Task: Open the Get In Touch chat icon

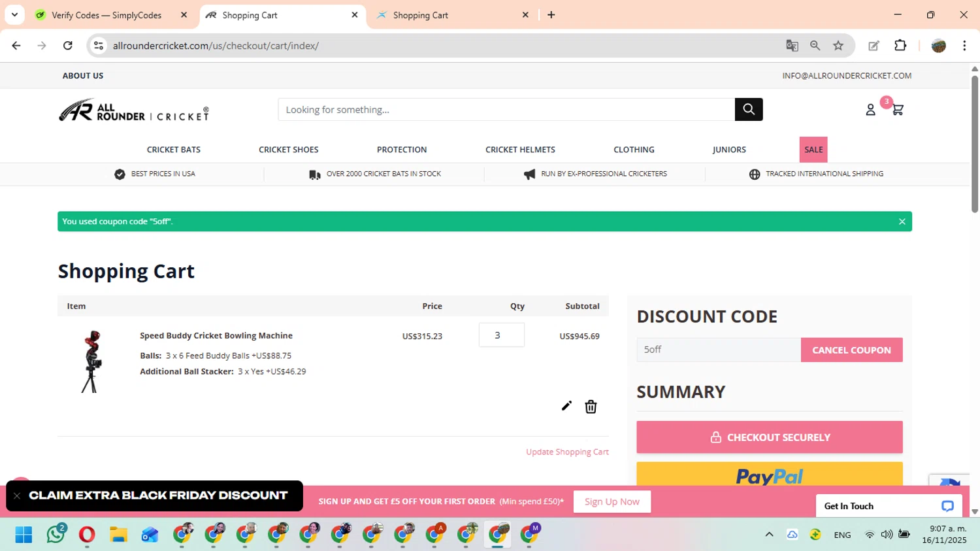Action: point(947,506)
